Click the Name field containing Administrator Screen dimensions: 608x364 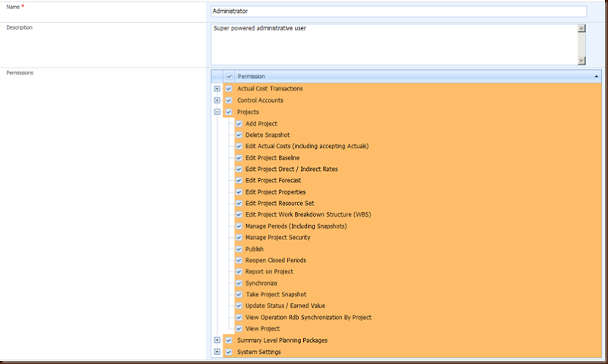(x=398, y=11)
